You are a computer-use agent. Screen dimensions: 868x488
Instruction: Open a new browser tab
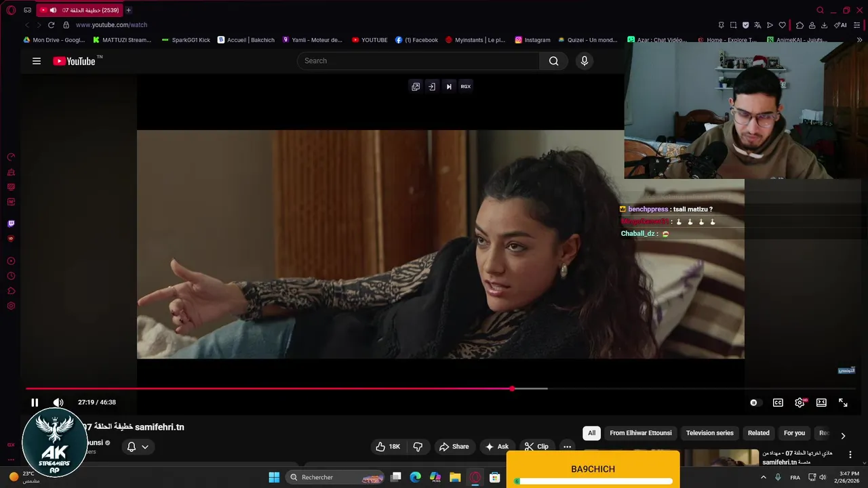tap(128, 10)
